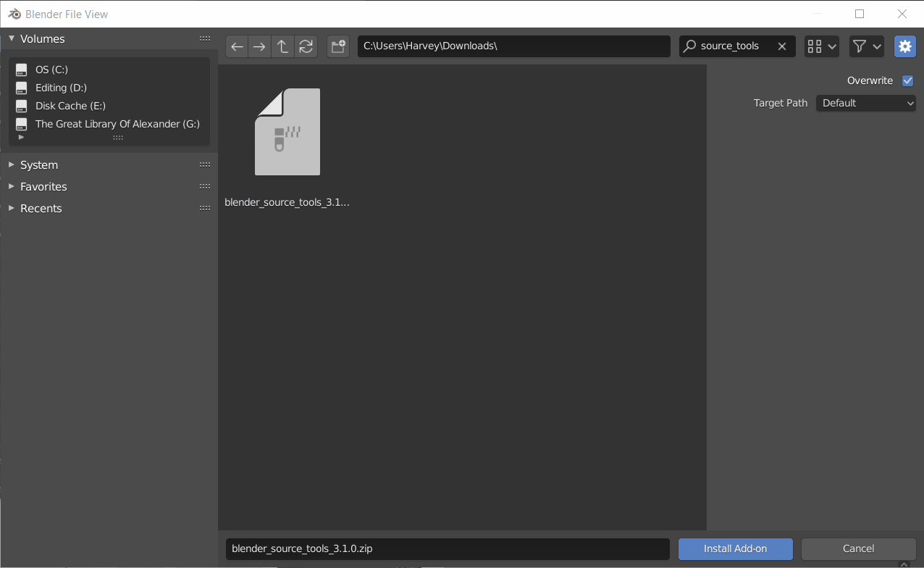Image resolution: width=924 pixels, height=568 pixels.
Task: Click the Cancel button
Action: 858,549
